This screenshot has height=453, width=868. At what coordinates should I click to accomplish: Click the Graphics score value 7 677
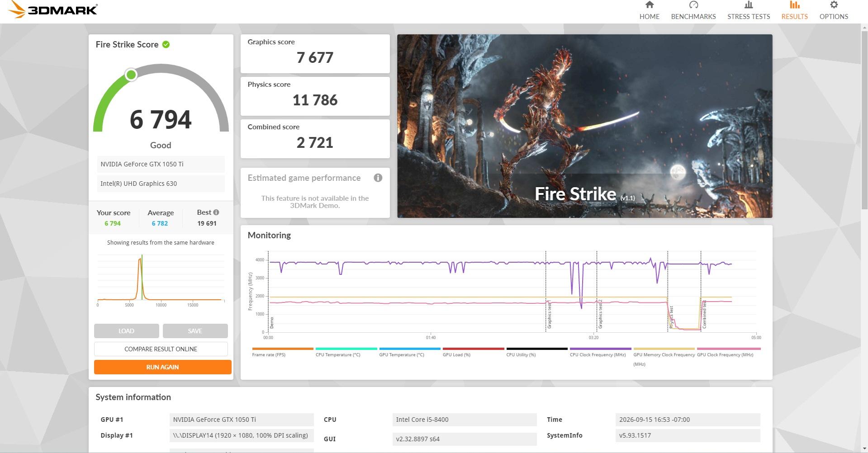pyautogui.click(x=315, y=58)
